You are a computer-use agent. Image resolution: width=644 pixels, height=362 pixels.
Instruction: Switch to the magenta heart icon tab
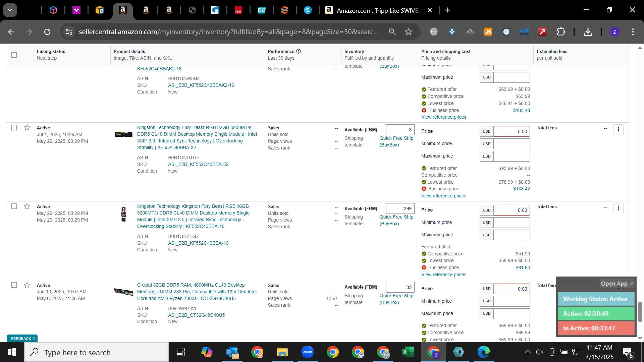[76, 10]
